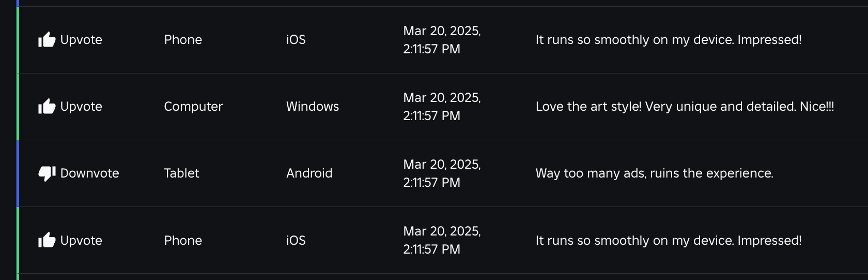
Task: Click the blue status bar beside Downvote row
Action: (18, 173)
